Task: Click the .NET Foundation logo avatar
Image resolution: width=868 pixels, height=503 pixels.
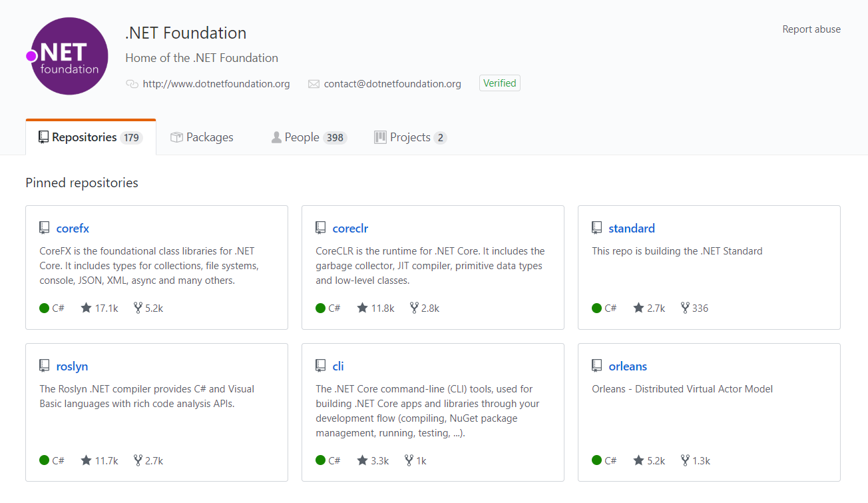Action: (x=69, y=56)
